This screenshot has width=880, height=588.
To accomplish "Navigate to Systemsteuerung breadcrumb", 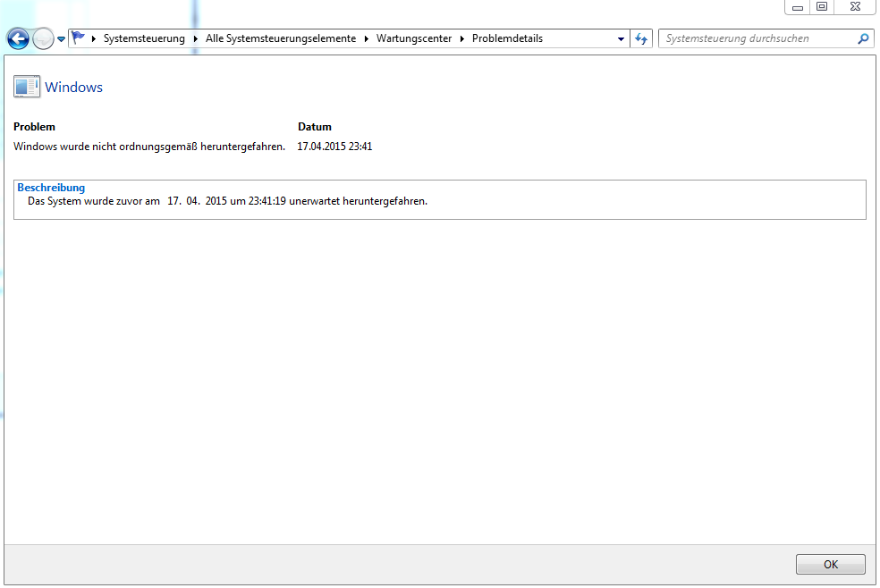I will [x=144, y=38].
